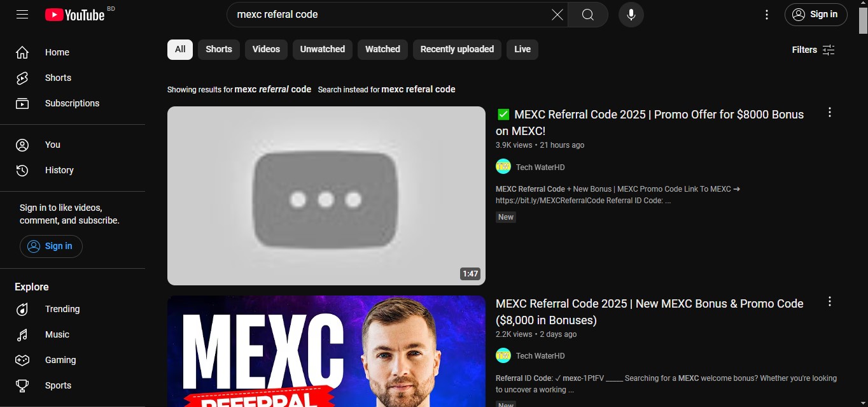
Task: Click the 1:47 duration badge
Action: point(470,274)
